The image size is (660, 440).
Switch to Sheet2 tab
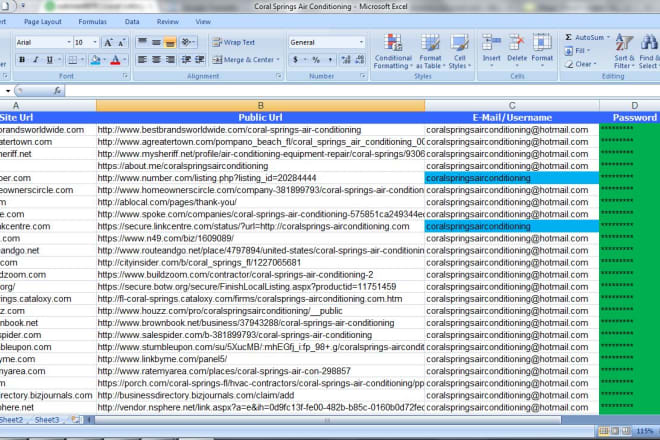pyautogui.click(x=12, y=420)
